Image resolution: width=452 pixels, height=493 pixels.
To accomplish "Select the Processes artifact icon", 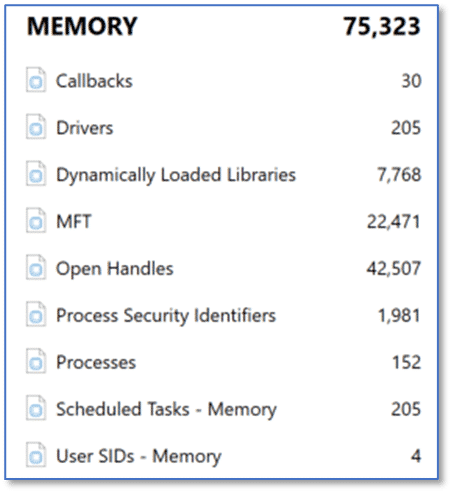I will pyautogui.click(x=36, y=361).
